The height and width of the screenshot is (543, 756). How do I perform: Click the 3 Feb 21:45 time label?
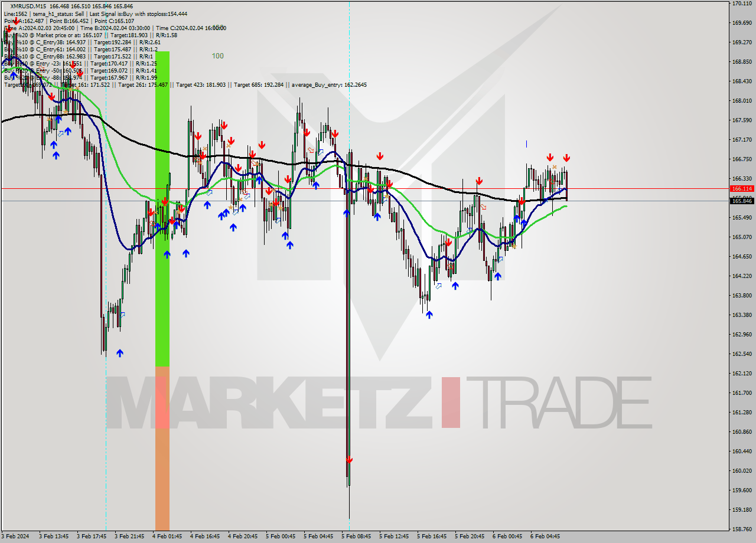tap(129, 537)
